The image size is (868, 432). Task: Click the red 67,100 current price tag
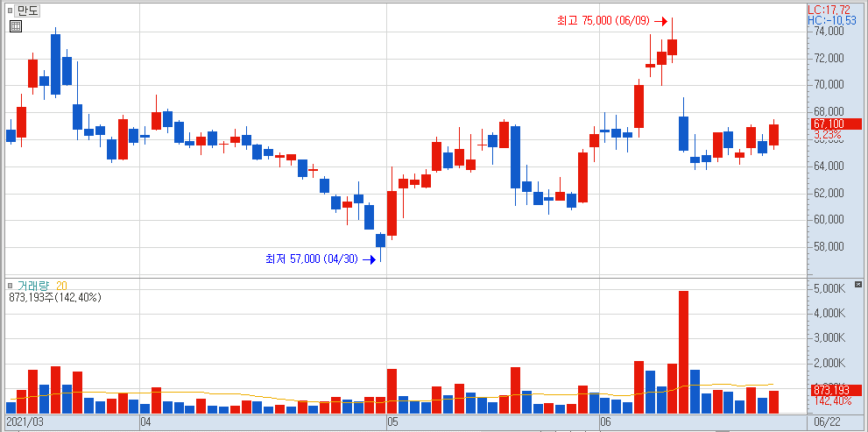835,124
